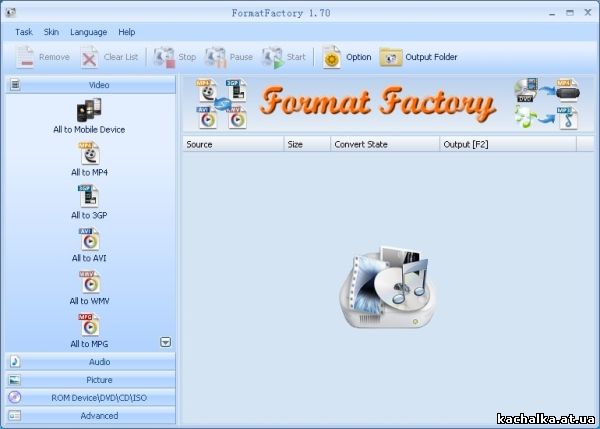Choose the All to 3GP icon
The height and width of the screenshot is (429, 600).
[x=89, y=196]
